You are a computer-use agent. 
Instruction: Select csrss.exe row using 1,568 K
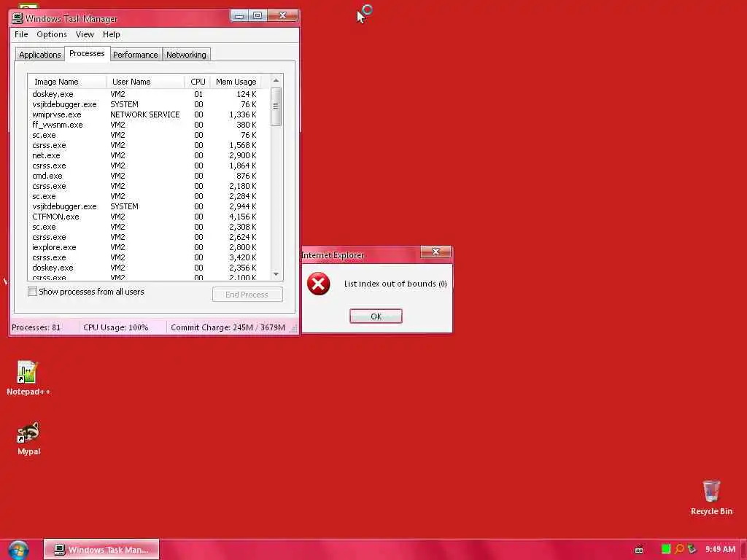(x=144, y=145)
